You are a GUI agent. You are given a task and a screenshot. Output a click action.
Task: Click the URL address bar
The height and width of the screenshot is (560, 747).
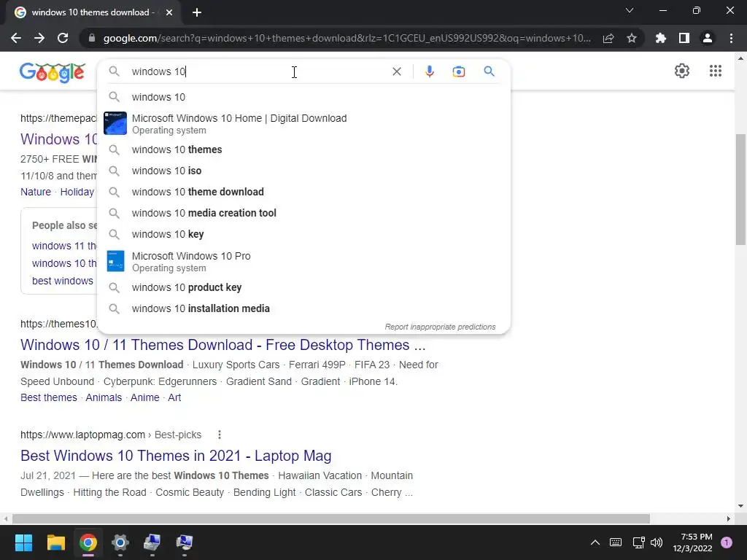click(347, 38)
